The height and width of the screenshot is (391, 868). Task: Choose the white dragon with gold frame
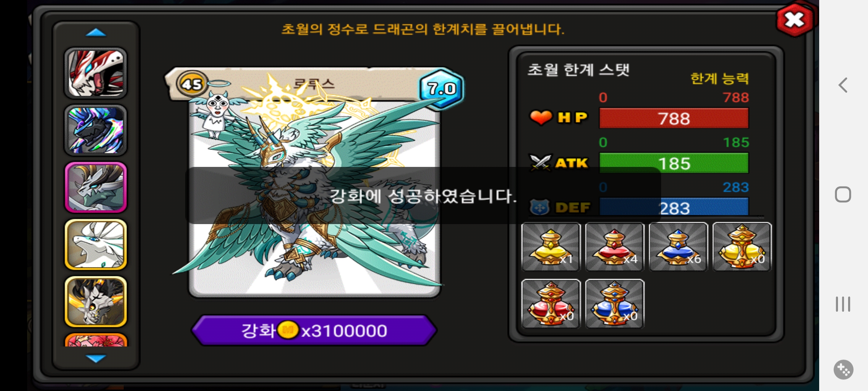point(96,244)
